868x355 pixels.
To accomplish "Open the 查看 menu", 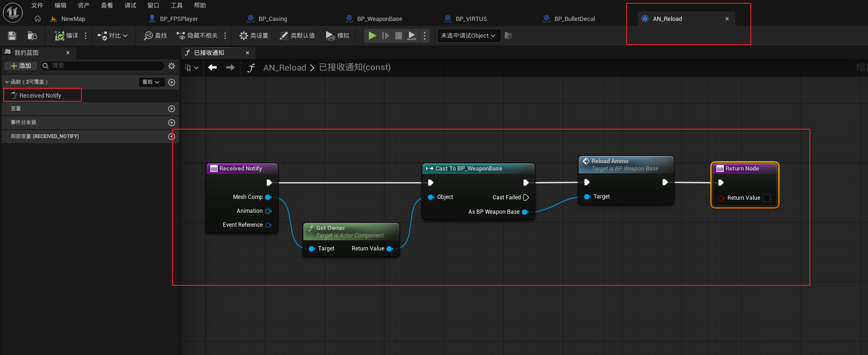I will point(107,6).
